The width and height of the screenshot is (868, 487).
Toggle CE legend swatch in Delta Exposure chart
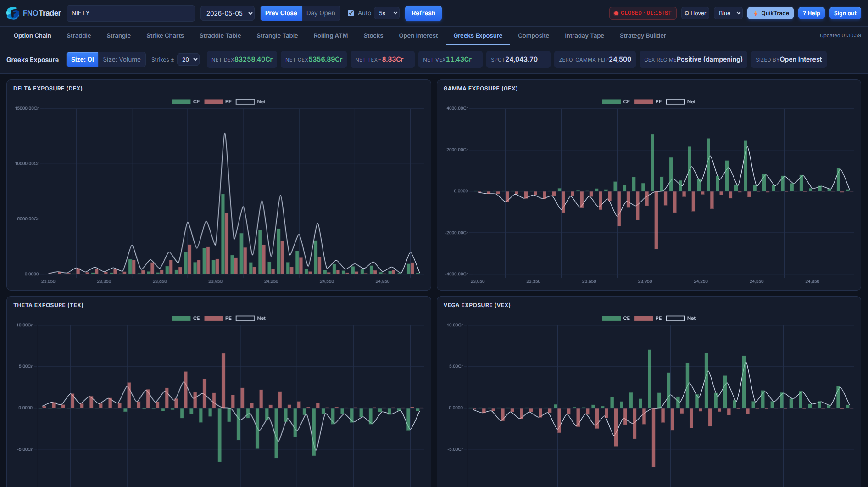coord(181,101)
